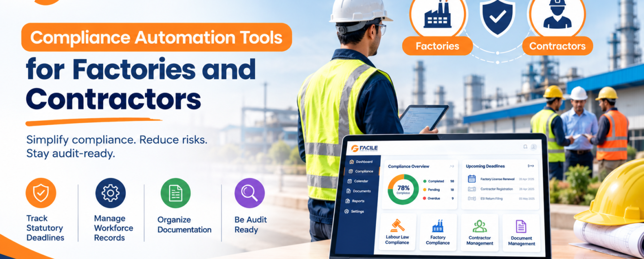Click the orange Pending legend dot
The height and width of the screenshot is (259, 644).
coord(425,190)
